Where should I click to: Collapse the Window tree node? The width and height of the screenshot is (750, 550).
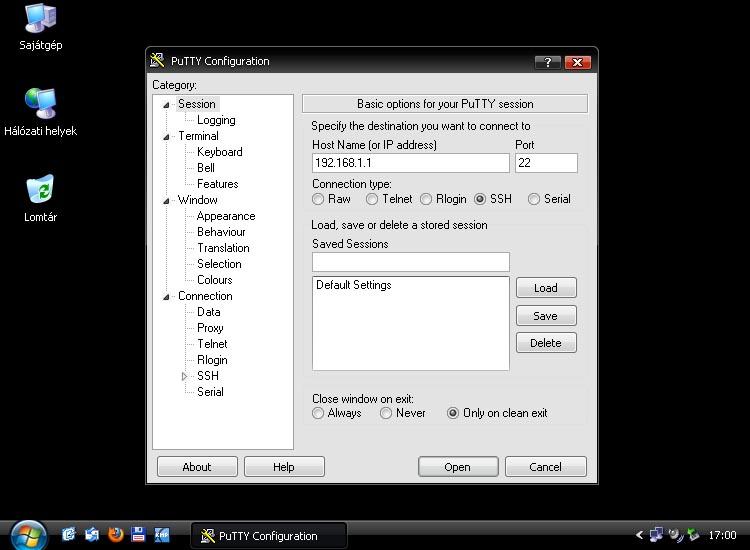166,201
